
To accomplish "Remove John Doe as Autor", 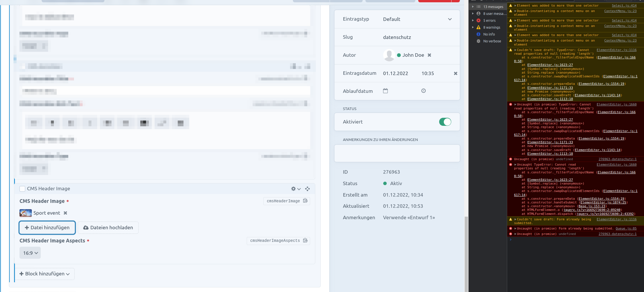I will 429,55.
